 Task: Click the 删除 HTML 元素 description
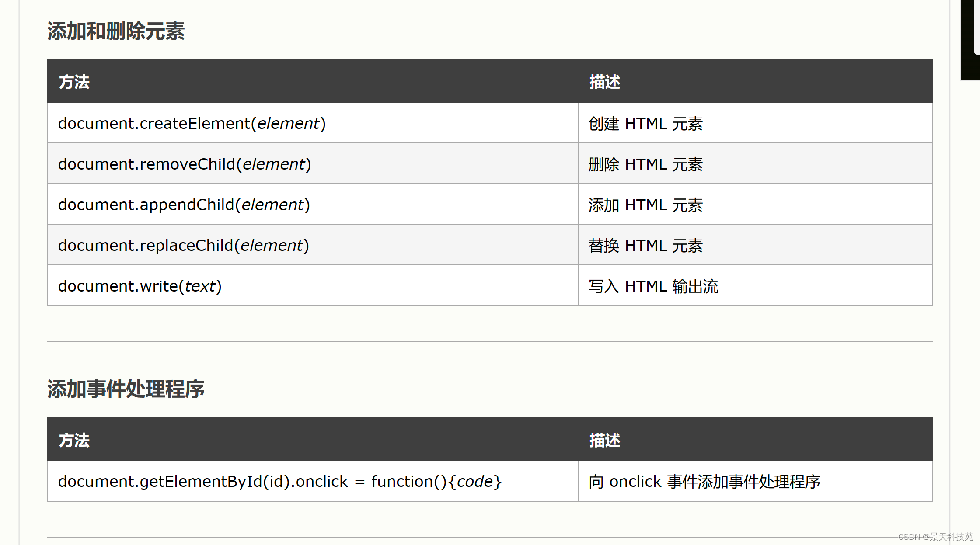645,164
